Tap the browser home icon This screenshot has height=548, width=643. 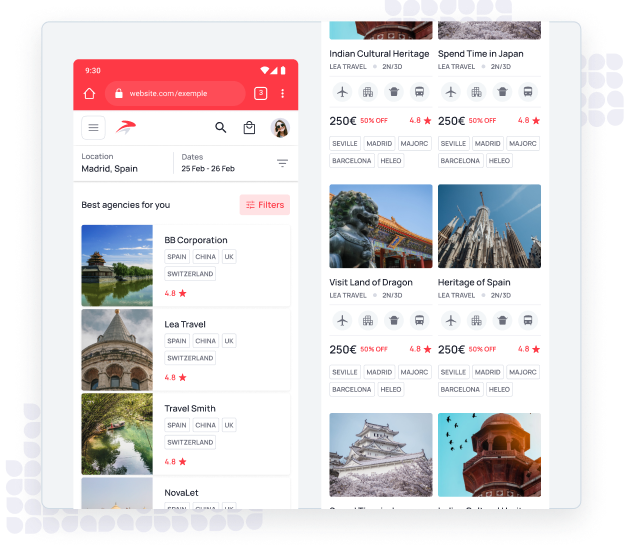coord(89,94)
